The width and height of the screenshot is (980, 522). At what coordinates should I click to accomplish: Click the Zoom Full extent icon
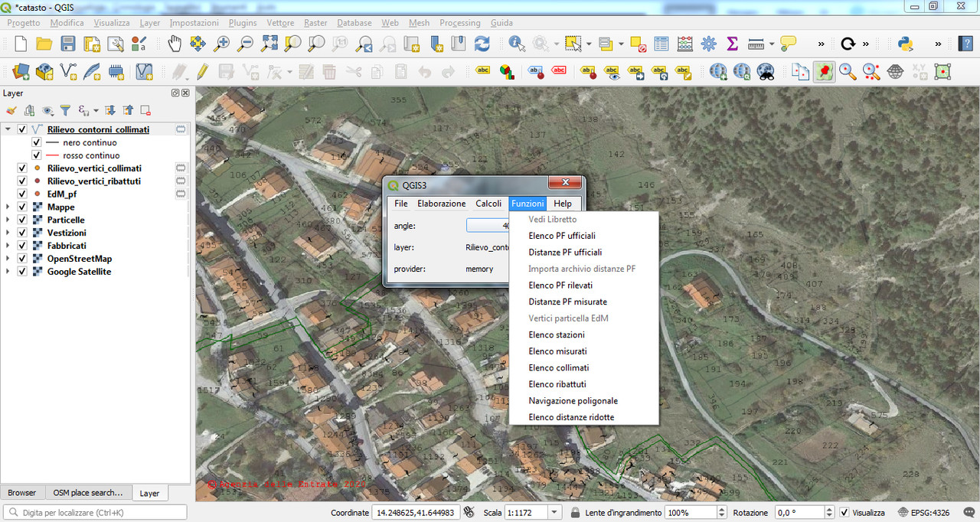(x=269, y=44)
